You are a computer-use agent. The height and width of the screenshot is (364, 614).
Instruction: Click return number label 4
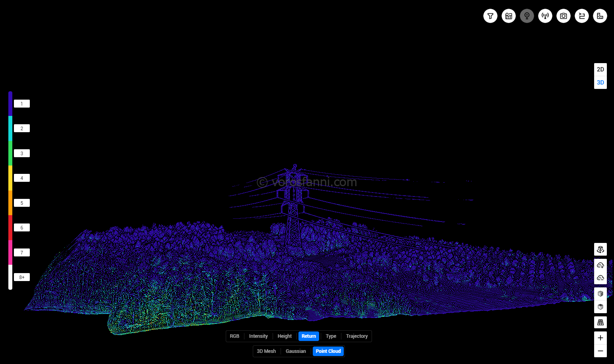pyautogui.click(x=22, y=178)
